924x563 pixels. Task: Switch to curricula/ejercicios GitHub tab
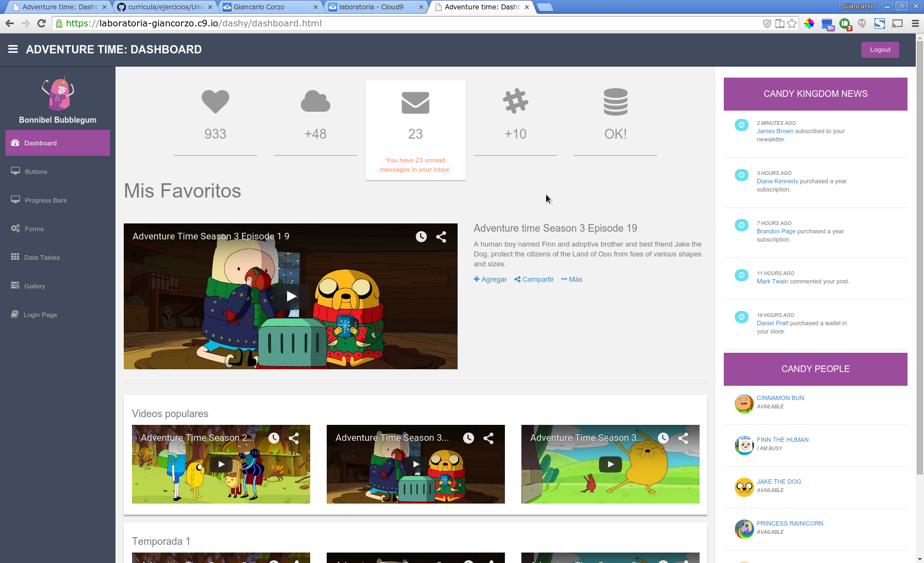point(165,7)
